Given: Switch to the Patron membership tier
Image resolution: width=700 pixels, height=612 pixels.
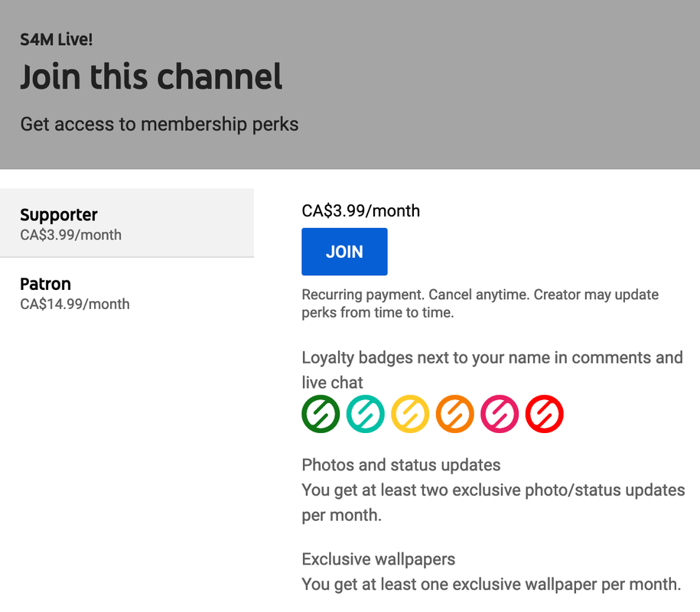Looking at the screenshot, I should point(127,293).
